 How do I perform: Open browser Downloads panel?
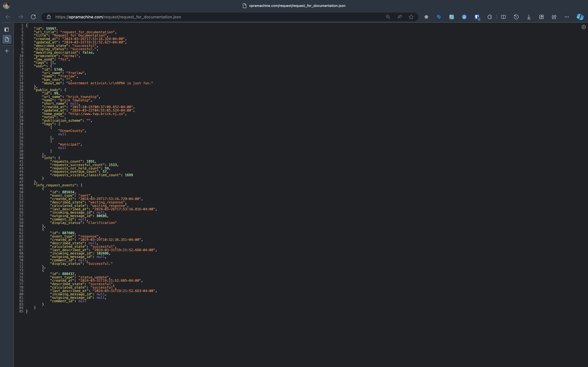point(529,17)
